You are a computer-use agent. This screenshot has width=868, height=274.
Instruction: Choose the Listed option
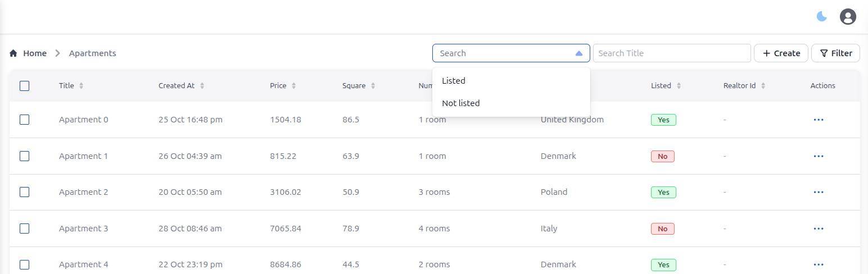pyautogui.click(x=454, y=81)
